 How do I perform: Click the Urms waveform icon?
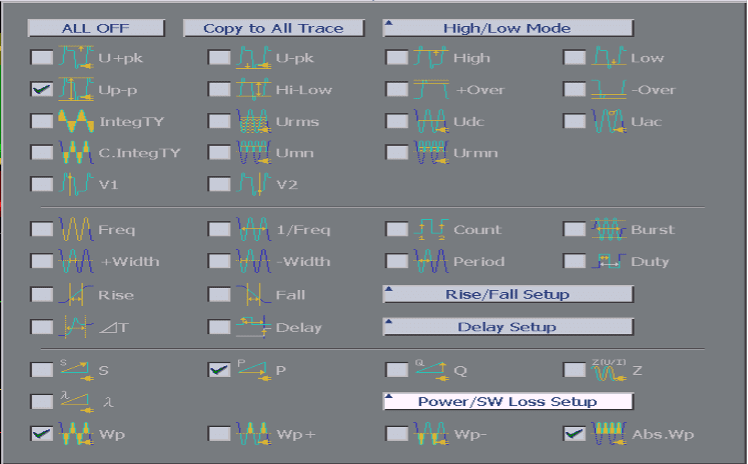pyautogui.click(x=254, y=122)
